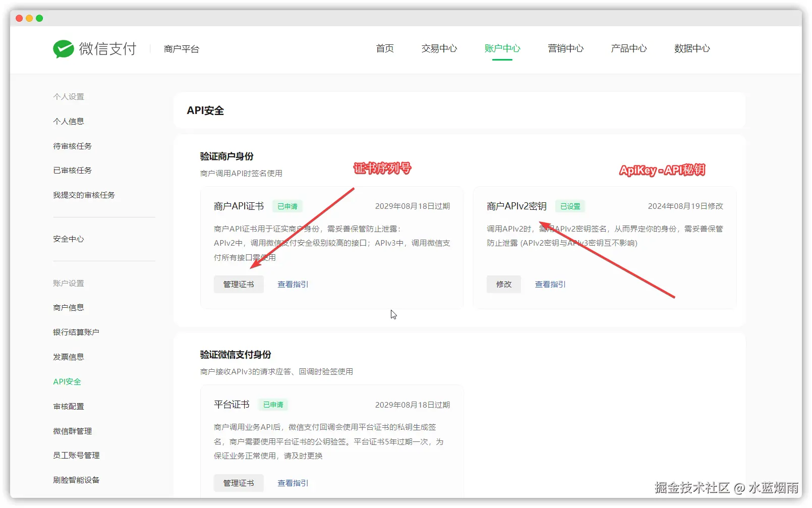Minimize the window with the yellow button
The image size is (812, 508).
(29, 18)
